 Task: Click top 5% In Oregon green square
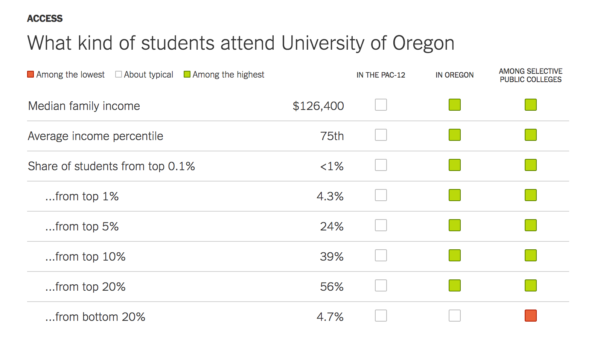(x=455, y=225)
